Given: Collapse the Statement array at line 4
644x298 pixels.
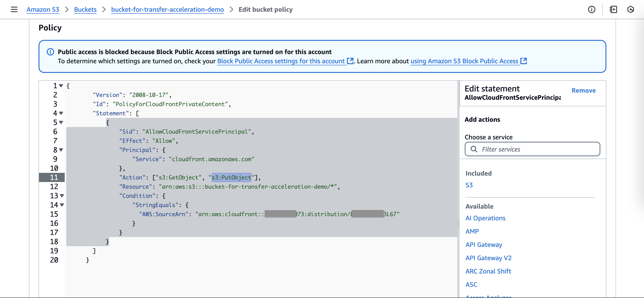Looking at the screenshot, I should (61, 113).
